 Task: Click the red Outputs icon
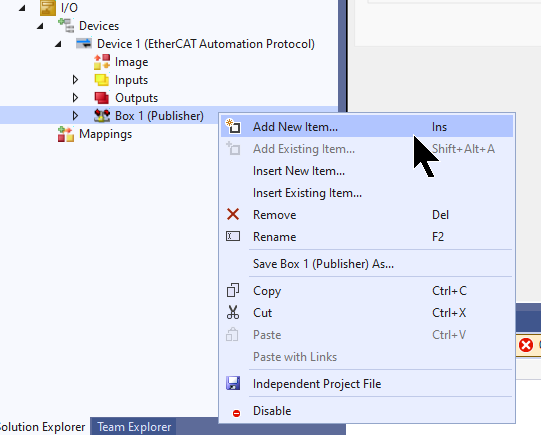click(102, 98)
